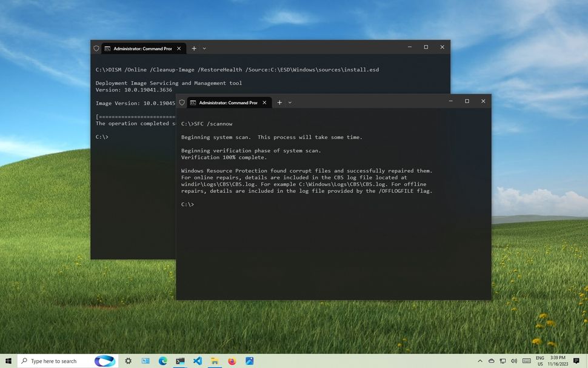Image resolution: width=588 pixels, height=368 pixels.
Task: Expand hidden icons in the system tray
Action: coord(480,361)
